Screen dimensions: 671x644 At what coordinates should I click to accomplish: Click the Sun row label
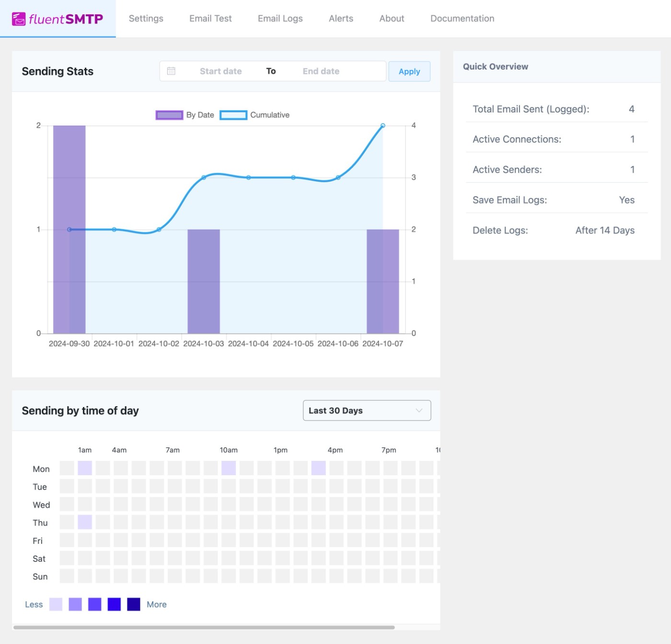click(40, 576)
